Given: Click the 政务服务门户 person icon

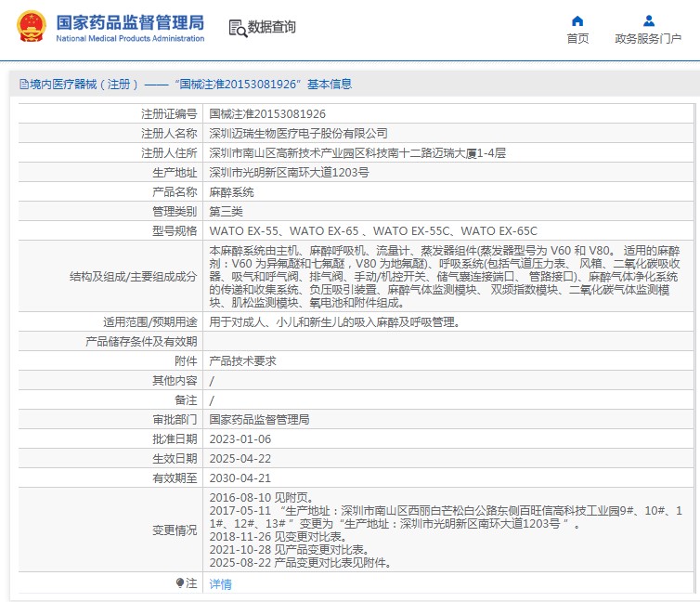Looking at the screenshot, I should coord(648,20).
